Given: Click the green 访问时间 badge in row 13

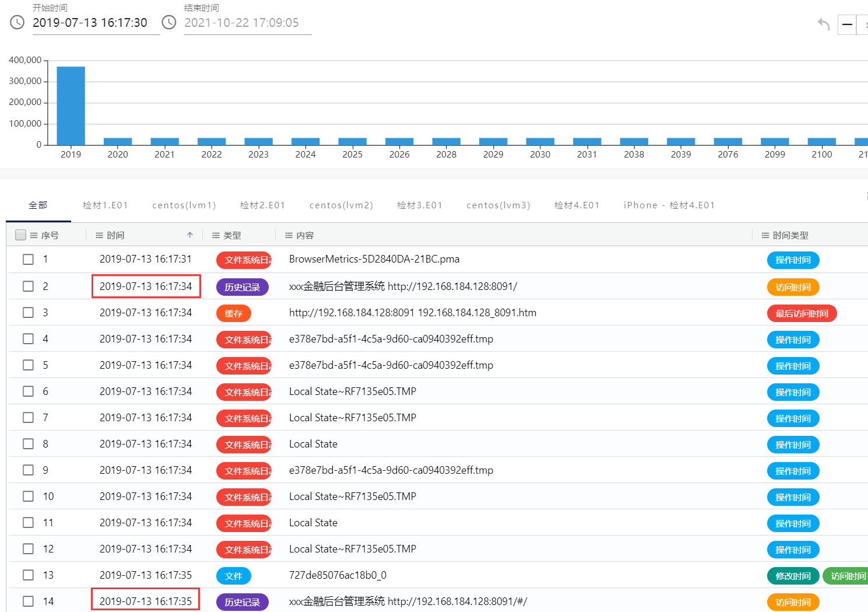Looking at the screenshot, I should click(846, 576).
